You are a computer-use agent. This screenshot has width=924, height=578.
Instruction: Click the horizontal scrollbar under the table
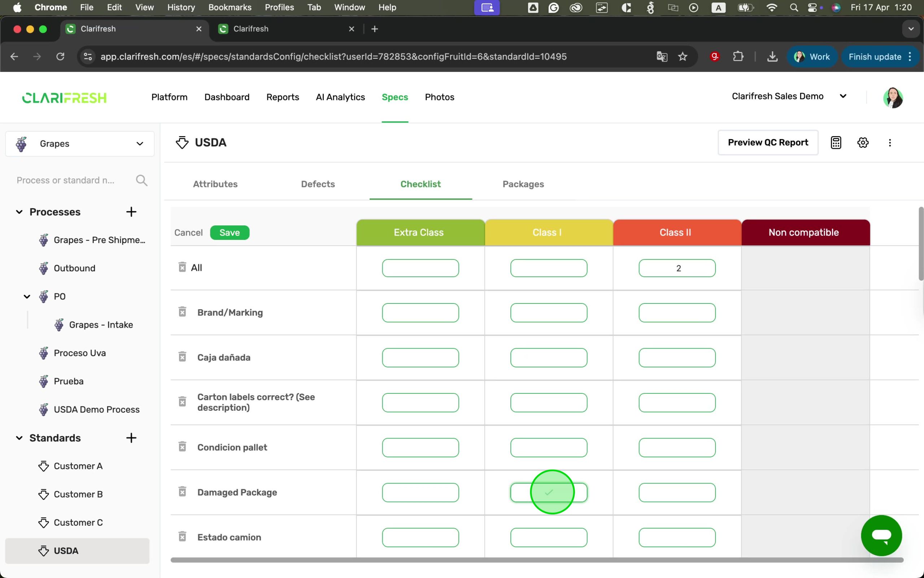tap(537, 560)
